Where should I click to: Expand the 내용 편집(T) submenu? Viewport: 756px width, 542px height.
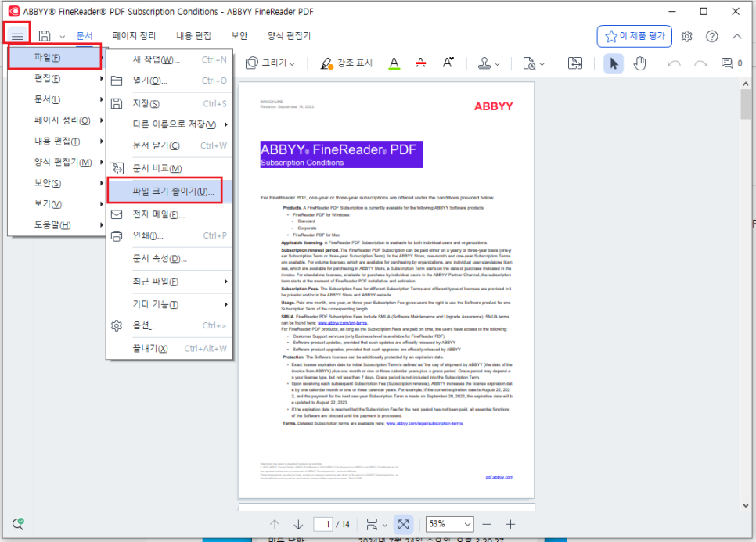pos(57,141)
